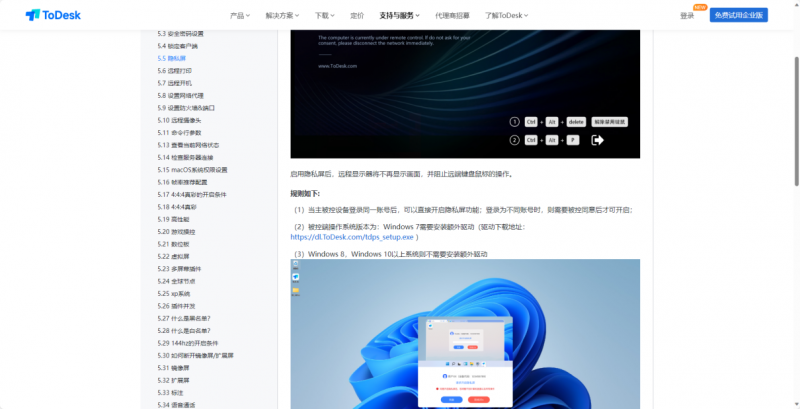Open sidebar item 5.8 设置网络代理

pyautogui.click(x=181, y=95)
